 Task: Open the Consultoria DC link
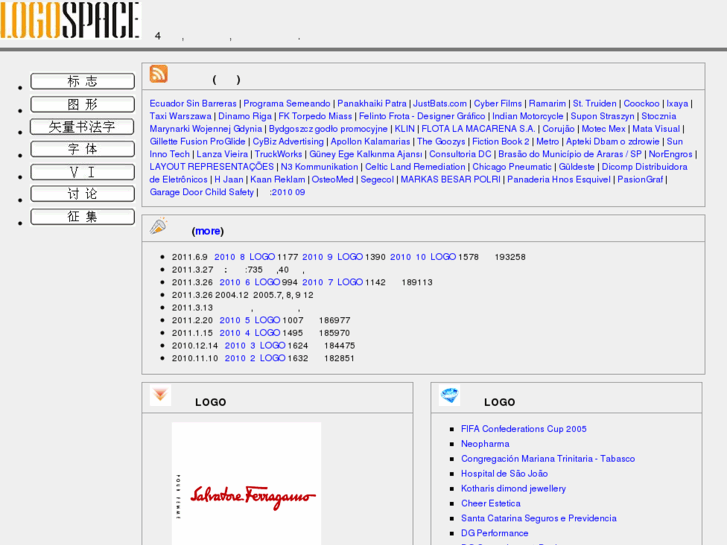point(460,154)
